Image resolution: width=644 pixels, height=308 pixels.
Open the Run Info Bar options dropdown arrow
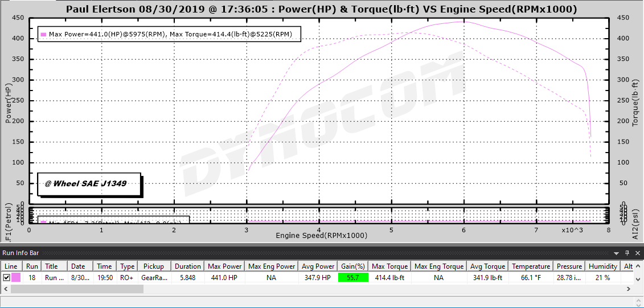pos(616,253)
